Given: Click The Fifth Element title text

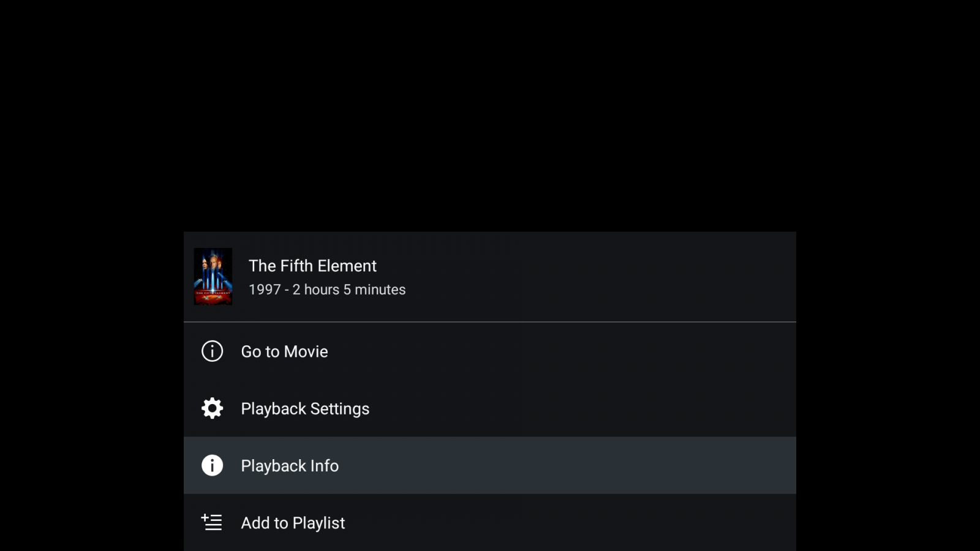Looking at the screenshot, I should pyautogui.click(x=312, y=266).
